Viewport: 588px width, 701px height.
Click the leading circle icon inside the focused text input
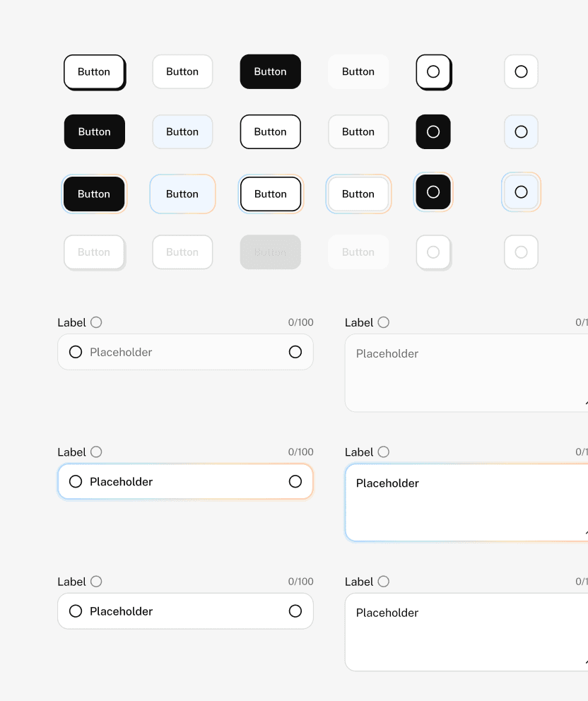(x=76, y=481)
